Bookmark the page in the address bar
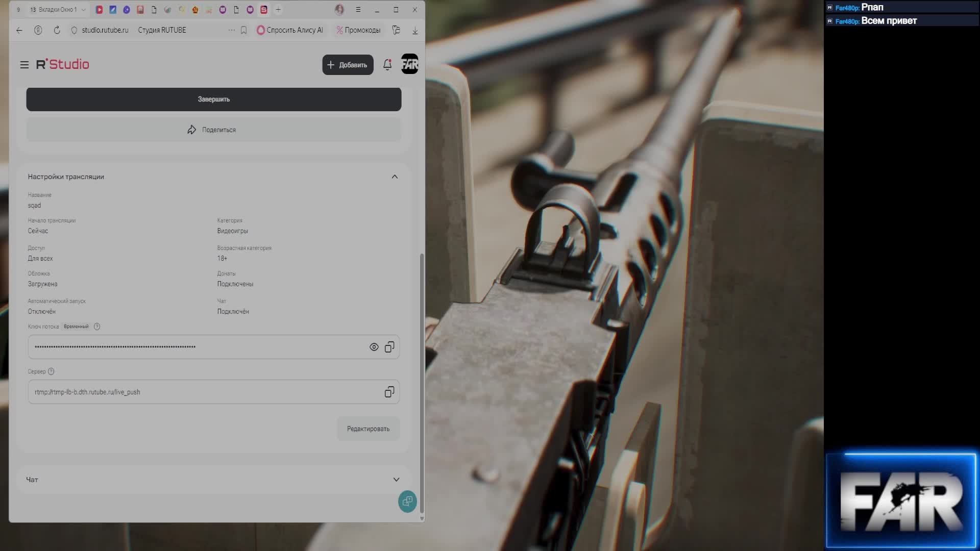The width and height of the screenshot is (980, 551). point(244,30)
